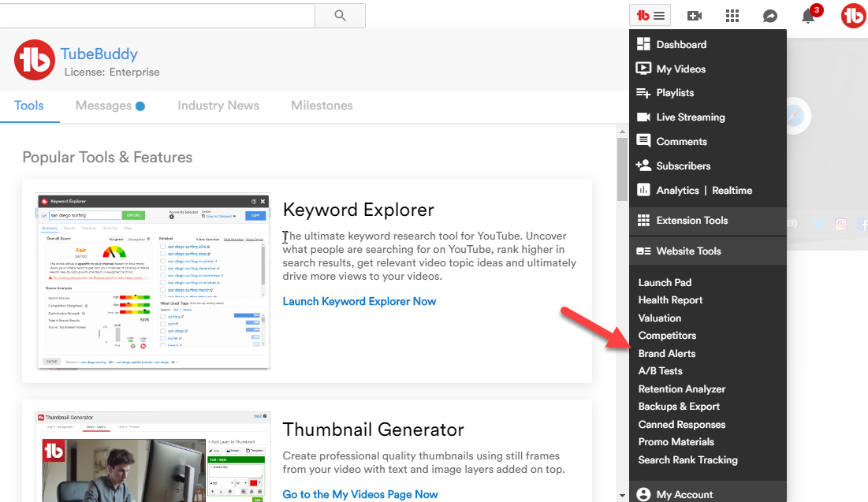Click the channel avatar in top right

(x=853, y=16)
